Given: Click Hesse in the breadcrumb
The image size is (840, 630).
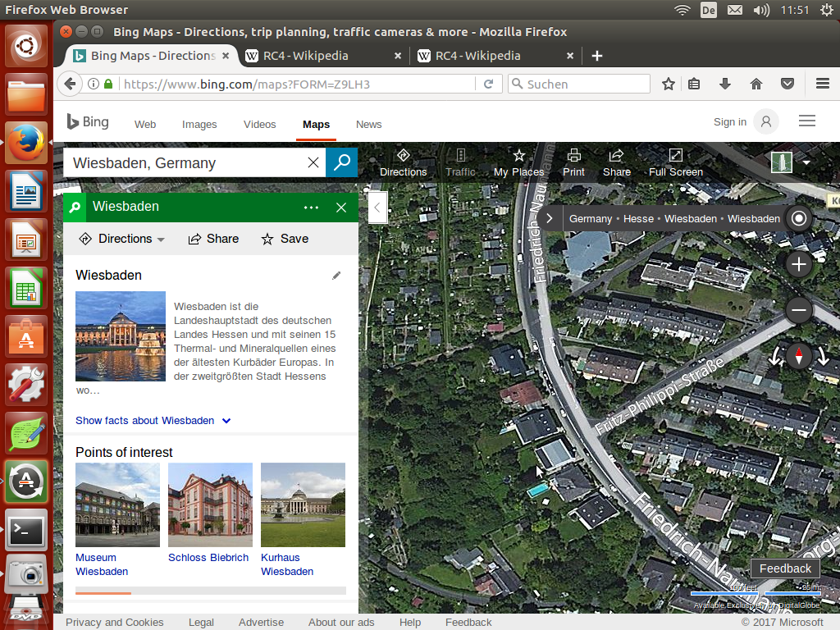Looking at the screenshot, I should tap(638, 218).
